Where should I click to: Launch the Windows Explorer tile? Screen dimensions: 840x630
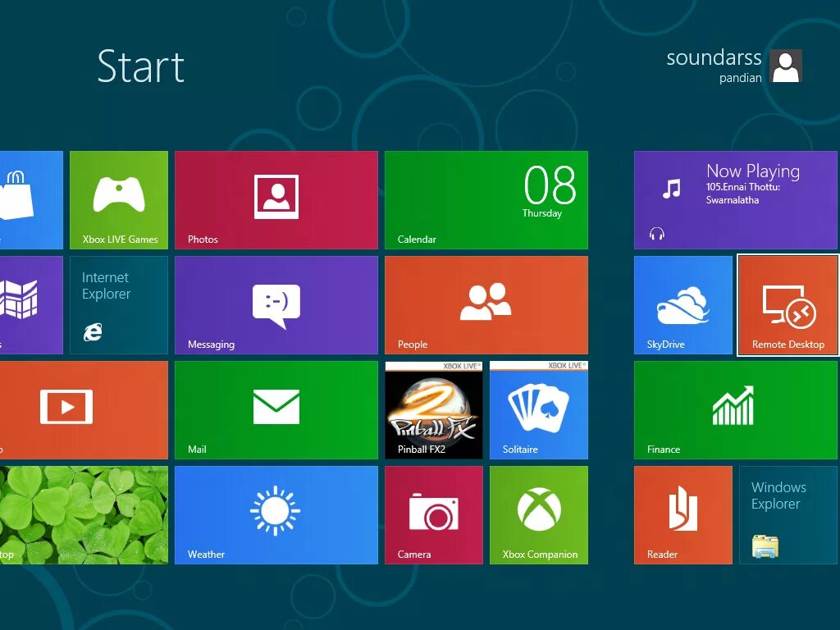coord(788,515)
